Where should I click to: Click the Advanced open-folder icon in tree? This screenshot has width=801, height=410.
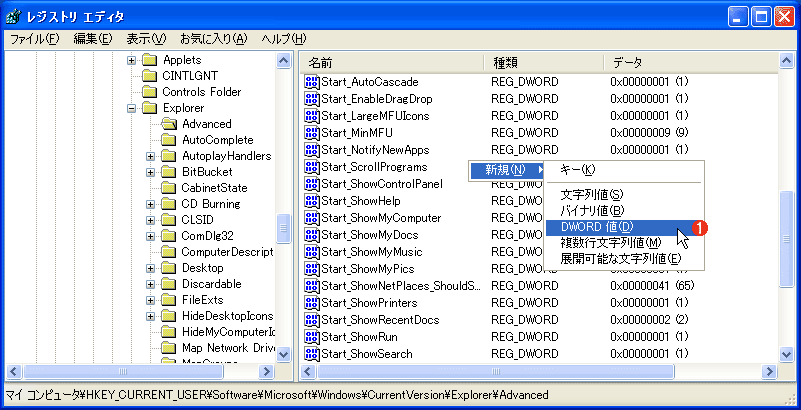point(168,124)
